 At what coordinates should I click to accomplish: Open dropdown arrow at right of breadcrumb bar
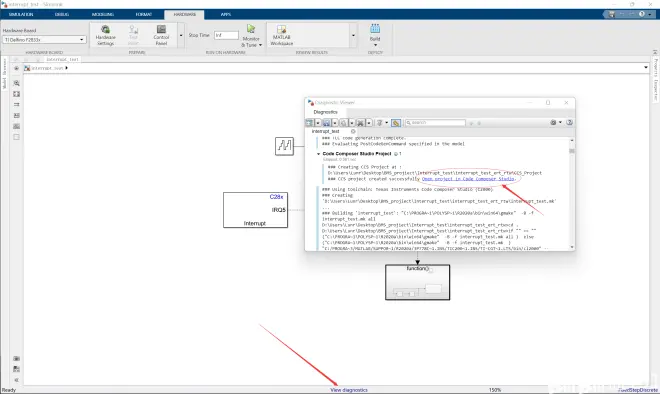(x=646, y=67)
